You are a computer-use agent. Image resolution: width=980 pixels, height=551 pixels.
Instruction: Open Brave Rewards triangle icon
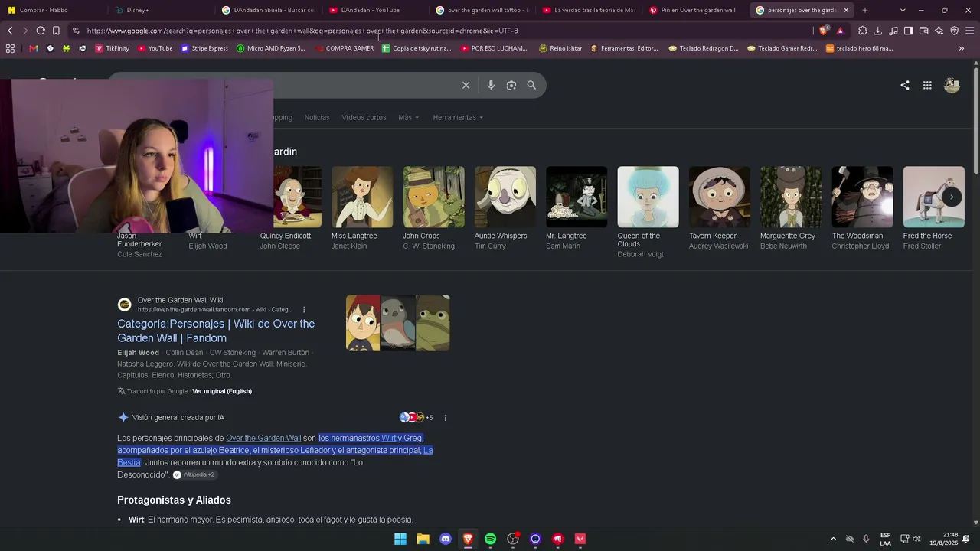(840, 31)
